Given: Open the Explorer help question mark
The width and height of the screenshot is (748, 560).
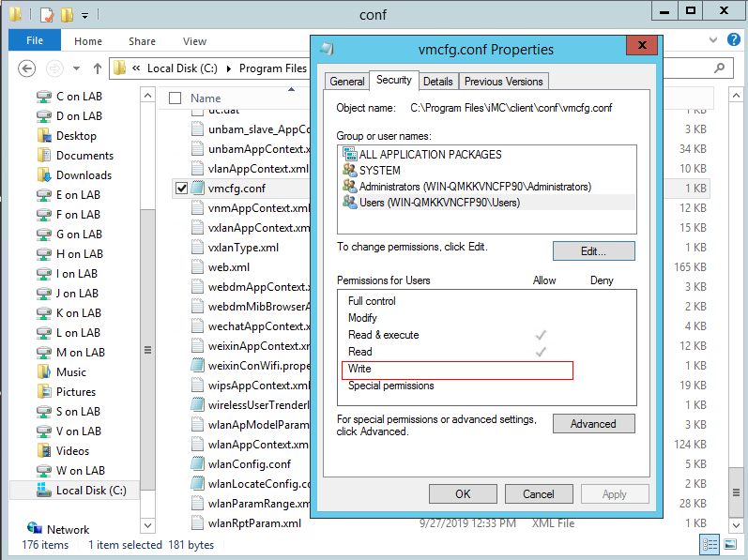Looking at the screenshot, I should 733,39.
